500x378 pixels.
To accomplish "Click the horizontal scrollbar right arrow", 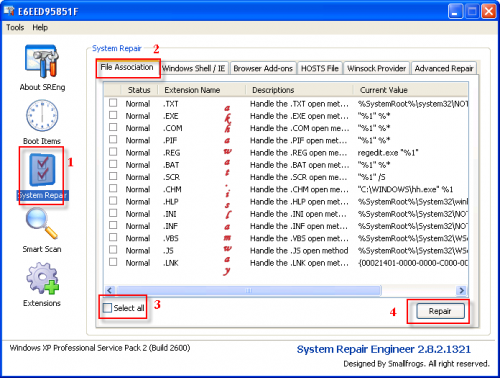I will (x=462, y=290).
